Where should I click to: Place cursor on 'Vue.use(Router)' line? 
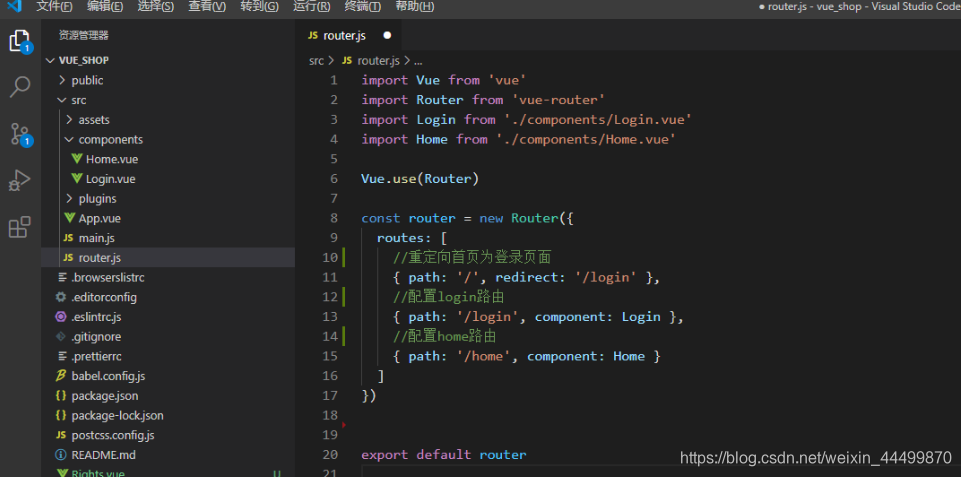pyautogui.click(x=420, y=179)
